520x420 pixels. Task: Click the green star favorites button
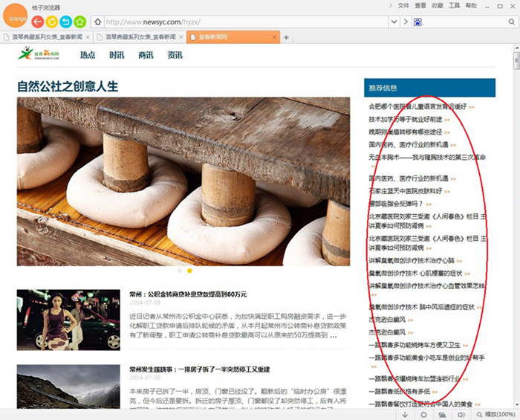click(80, 22)
